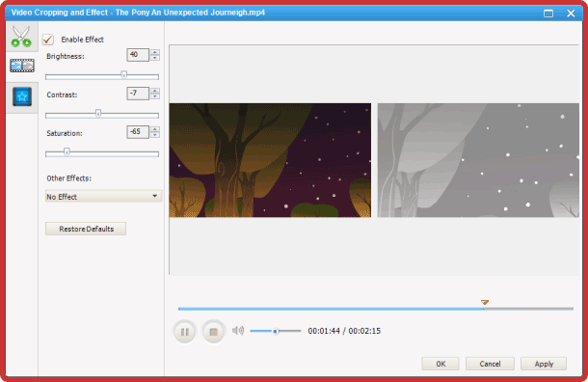Increase Contrast with the up arrow

[x=155, y=91]
